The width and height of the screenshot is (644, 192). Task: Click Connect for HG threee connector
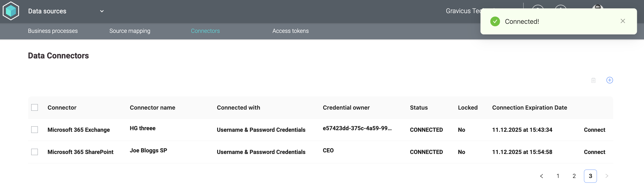point(594,130)
